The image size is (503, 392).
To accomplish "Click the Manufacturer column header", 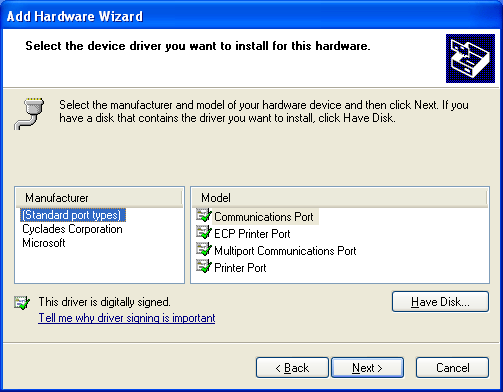I will (x=99, y=198).
